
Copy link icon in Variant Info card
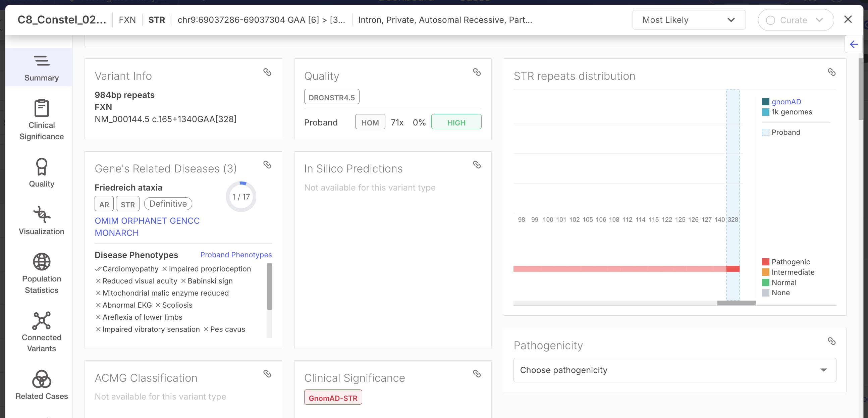[x=267, y=72]
